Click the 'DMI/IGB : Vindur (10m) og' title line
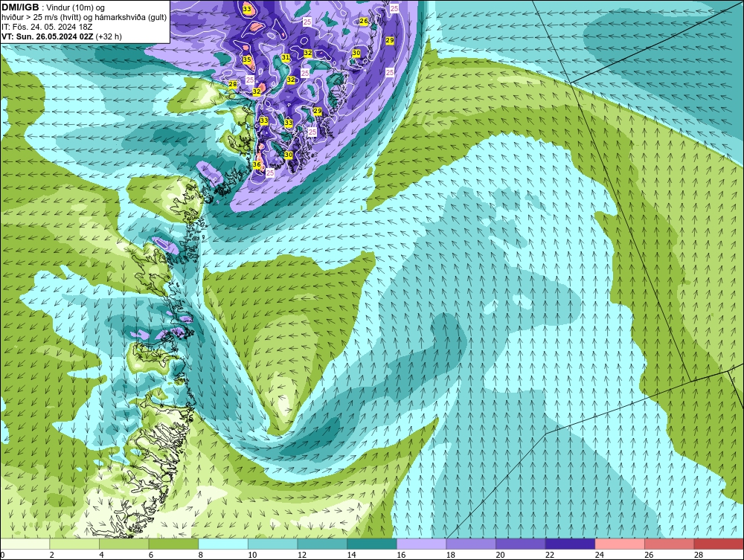This screenshot has height=560, width=744. 53,7
